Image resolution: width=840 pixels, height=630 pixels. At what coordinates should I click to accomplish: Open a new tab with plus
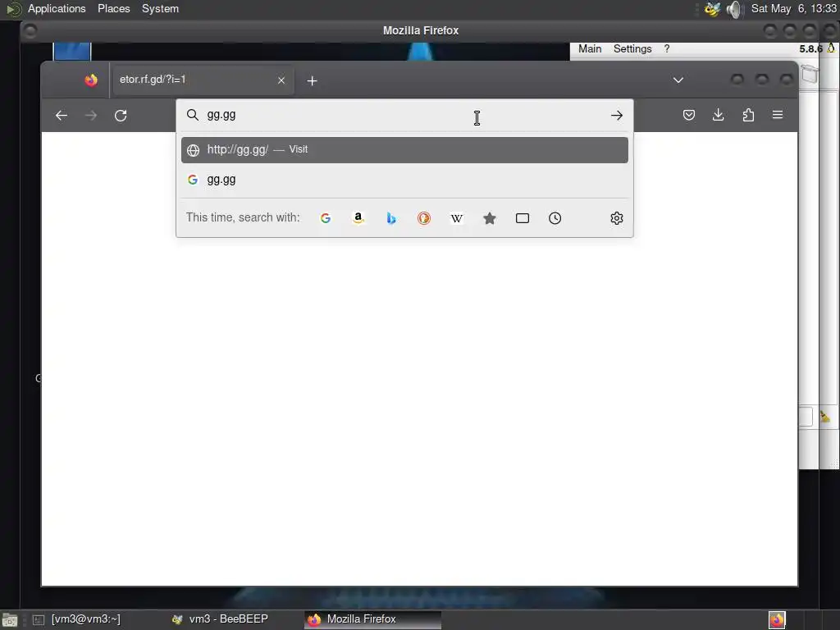[313, 81]
